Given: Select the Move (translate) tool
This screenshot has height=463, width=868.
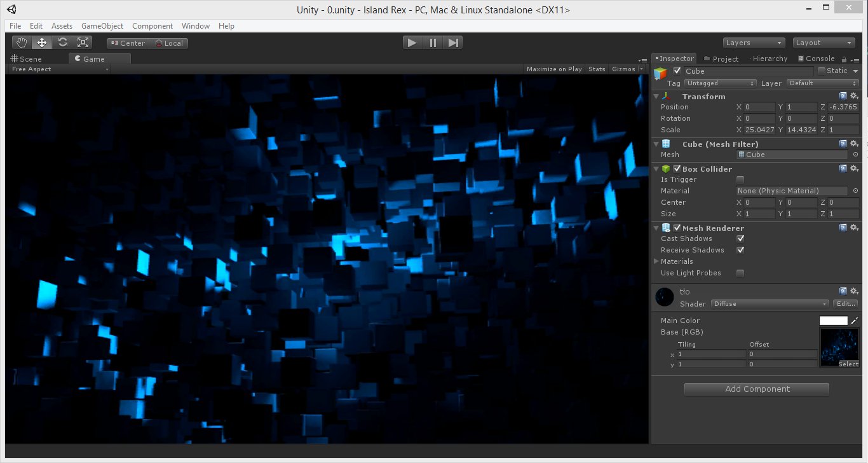Looking at the screenshot, I should pyautogui.click(x=42, y=43).
